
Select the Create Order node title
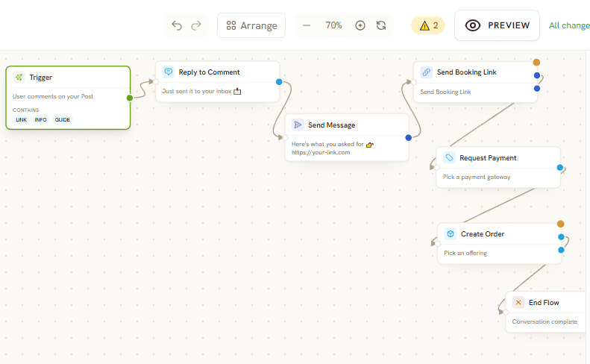483,233
